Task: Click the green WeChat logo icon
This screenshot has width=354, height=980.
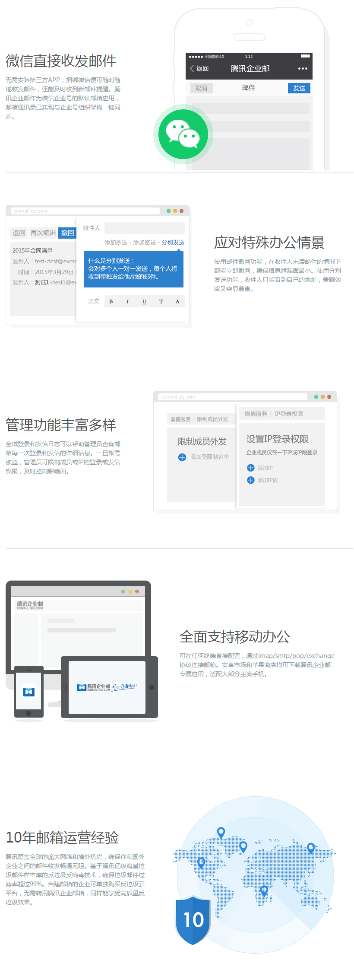Action: [x=183, y=134]
